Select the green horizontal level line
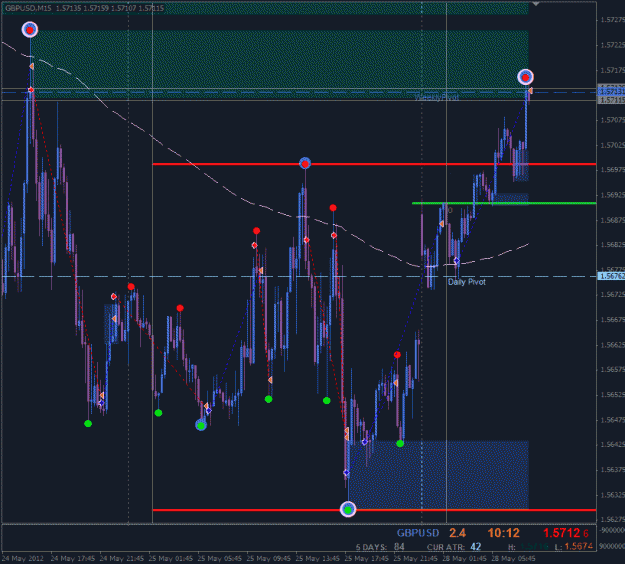The image size is (625, 564). (x=504, y=203)
